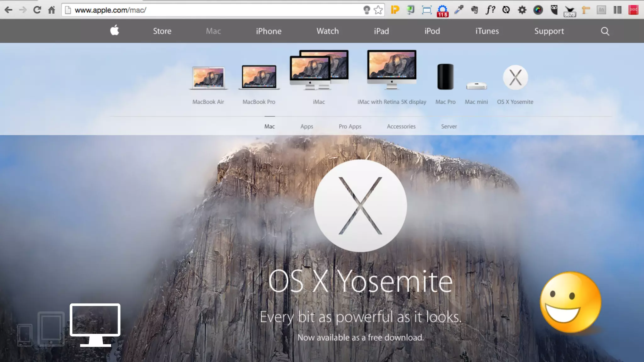Open the Accessories sub-navigation tab
The width and height of the screenshot is (644, 362).
tap(401, 126)
